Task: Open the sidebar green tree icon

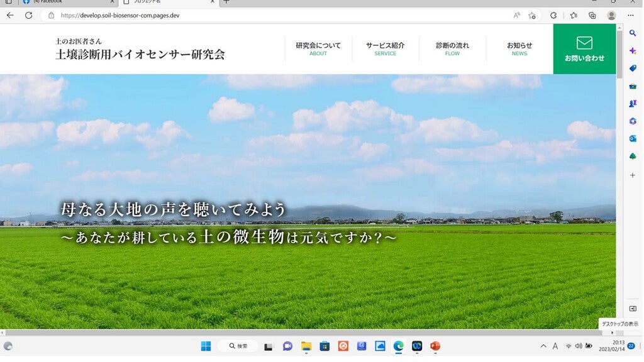Action: pos(633,156)
